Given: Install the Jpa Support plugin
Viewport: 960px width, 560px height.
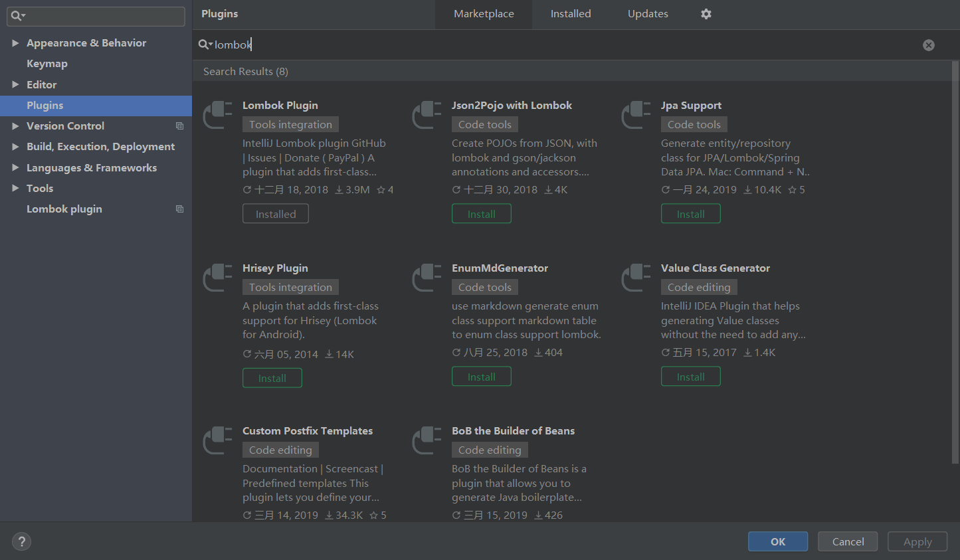Looking at the screenshot, I should [691, 214].
